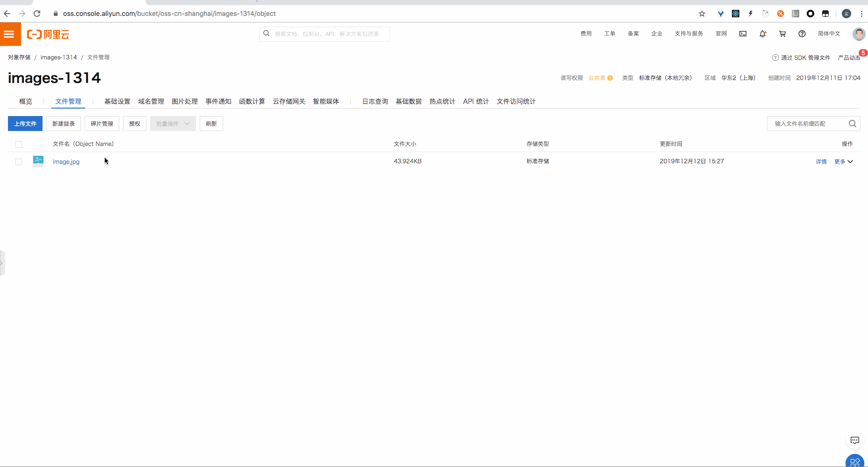This screenshot has width=868, height=467.
Task: Click the browser forward arrow
Action: coord(22,14)
